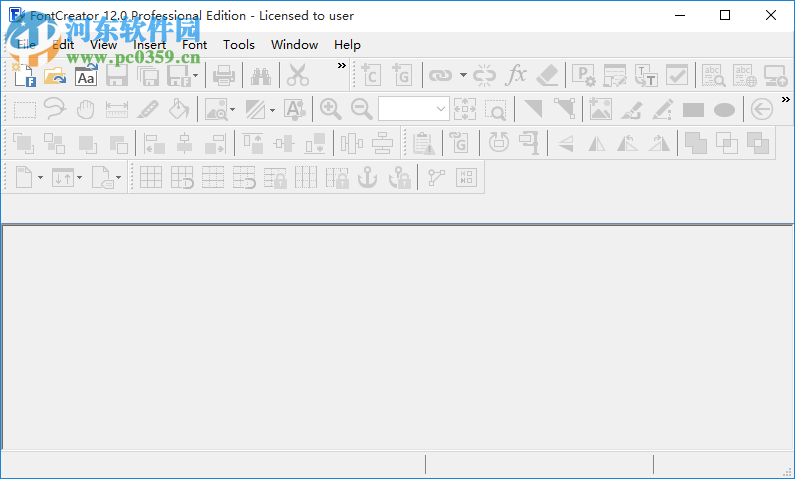Screen dimensions: 795x479
Task: Click the fx transform icon
Action: [x=516, y=76]
